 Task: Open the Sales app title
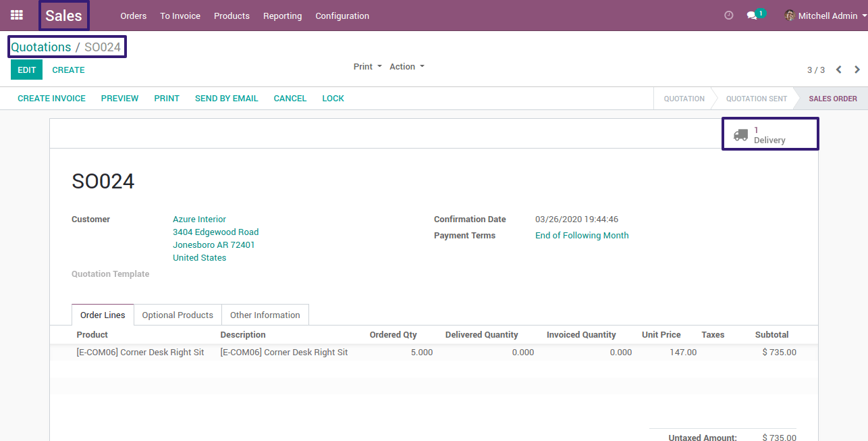pyautogui.click(x=63, y=16)
